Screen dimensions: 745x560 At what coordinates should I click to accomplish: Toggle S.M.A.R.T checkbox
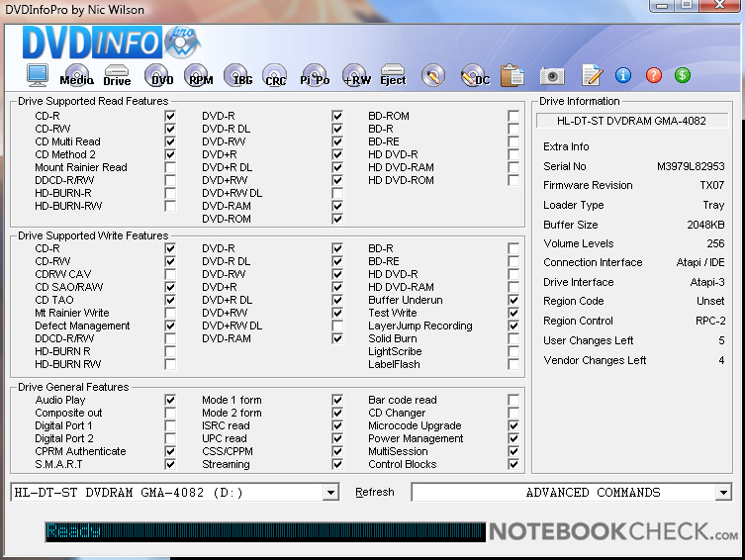170,464
